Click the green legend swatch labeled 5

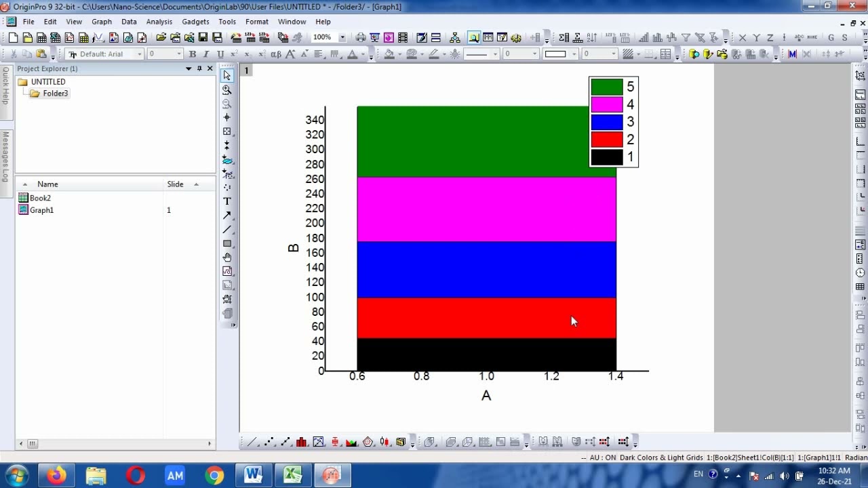point(607,87)
